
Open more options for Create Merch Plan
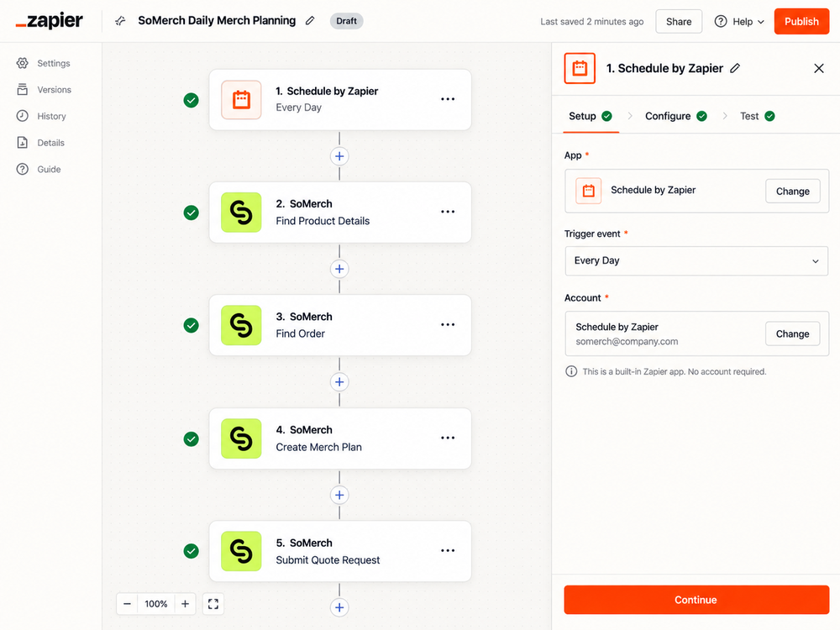click(x=448, y=438)
